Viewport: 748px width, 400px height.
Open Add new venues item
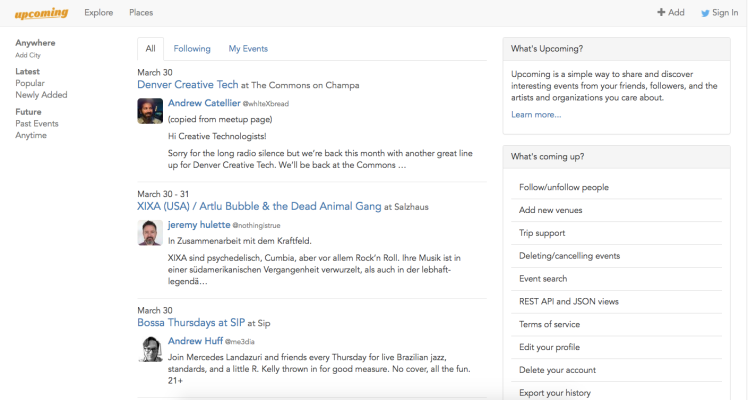[x=616, y=210]
